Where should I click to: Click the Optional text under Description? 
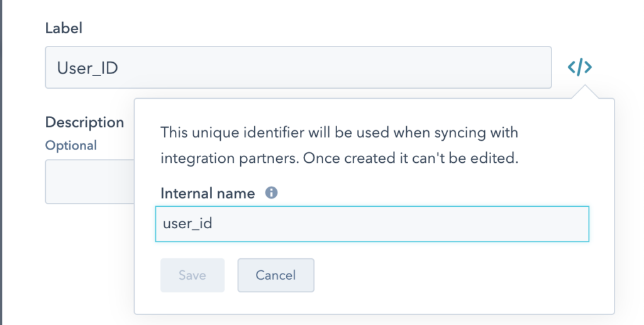(71, 145)
